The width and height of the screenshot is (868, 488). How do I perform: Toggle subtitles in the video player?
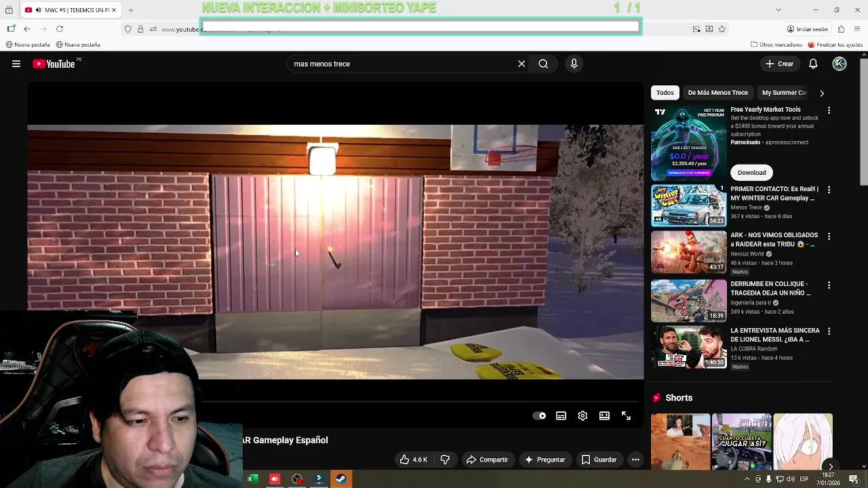tap(561, 415)
